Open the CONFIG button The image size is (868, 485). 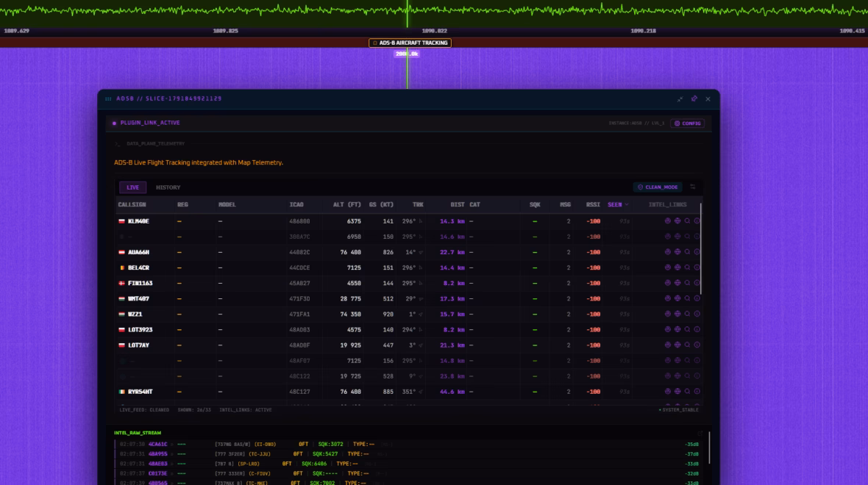pos(688,123)
